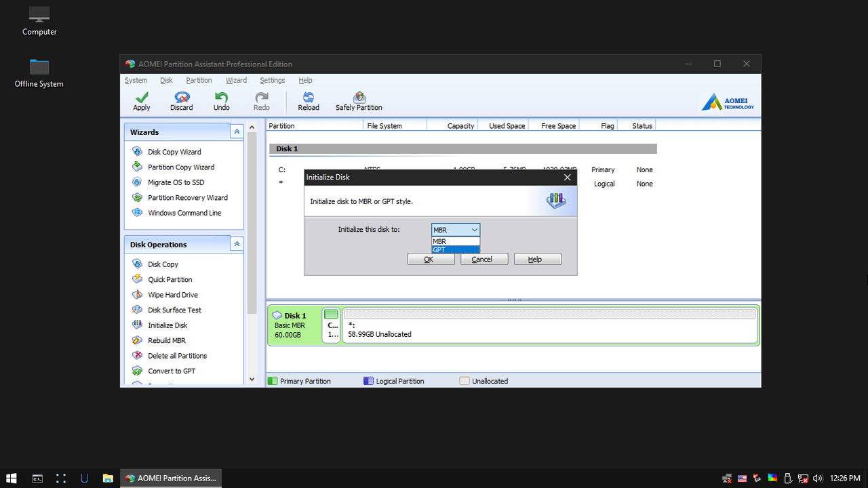Click the Free Space column header
The image size is (868, 488).
pyautogui.click(x=555, y=125)
